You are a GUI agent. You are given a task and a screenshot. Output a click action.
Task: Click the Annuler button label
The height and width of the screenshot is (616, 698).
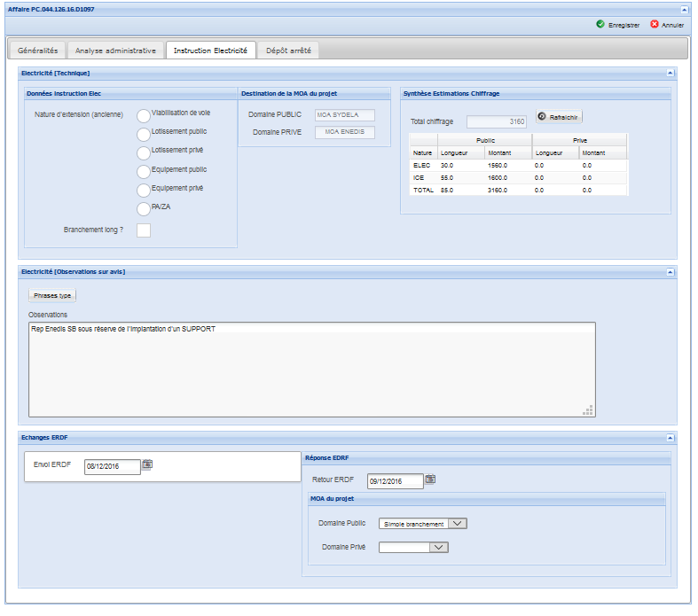point(672,26)
